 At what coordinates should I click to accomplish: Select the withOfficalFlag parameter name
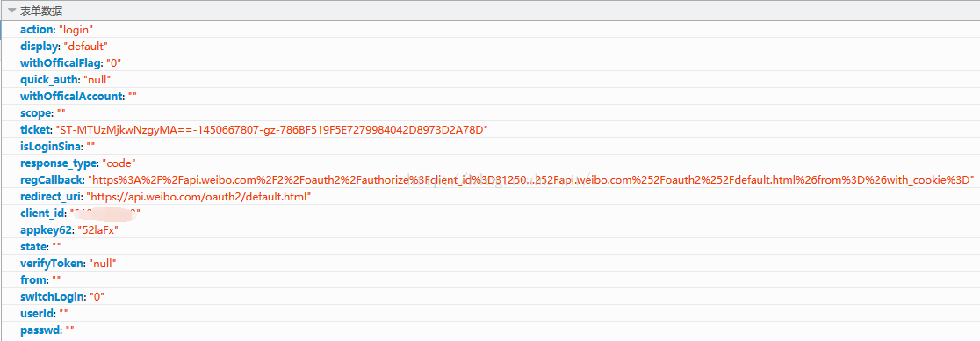[60, 62]
